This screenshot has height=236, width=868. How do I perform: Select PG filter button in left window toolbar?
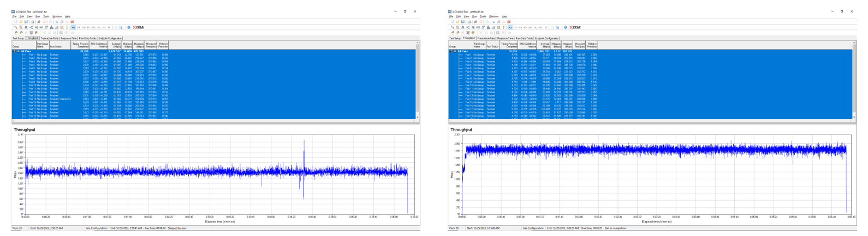tap(104, 27)
